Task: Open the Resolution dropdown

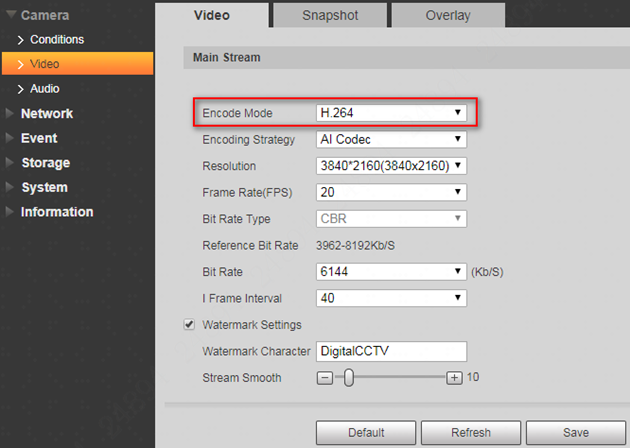Action: tap(391, 166)
